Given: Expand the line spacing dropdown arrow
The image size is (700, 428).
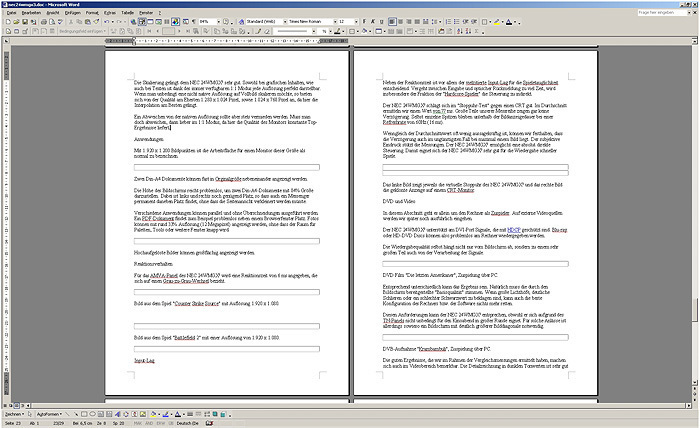Looking at the screenshot, I should tap(440, 21).
